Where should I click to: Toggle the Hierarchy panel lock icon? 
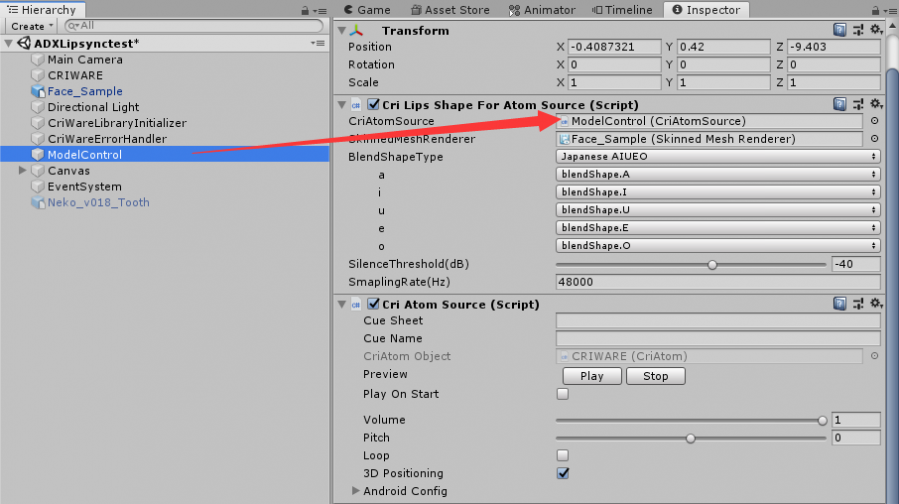(x=305, y=10)
